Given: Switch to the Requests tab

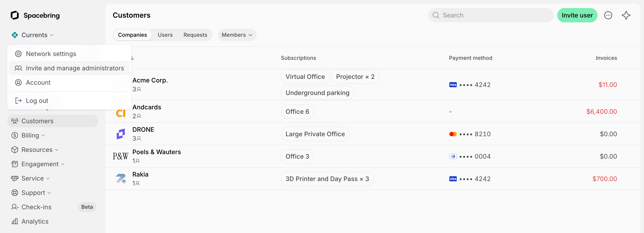Looking at the screenshot, I should coord(195,35).
